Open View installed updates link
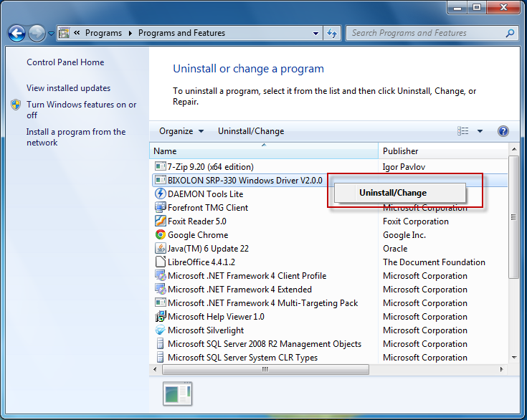 click(x=69, y=88)
